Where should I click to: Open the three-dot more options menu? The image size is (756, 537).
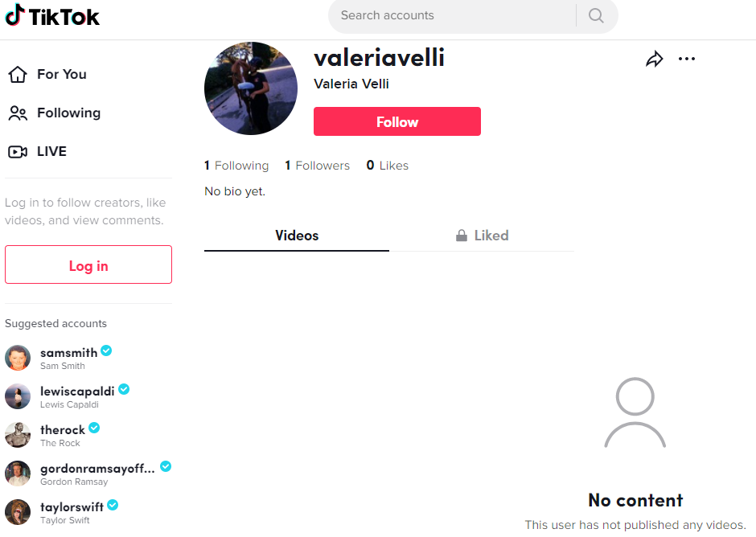687,59
